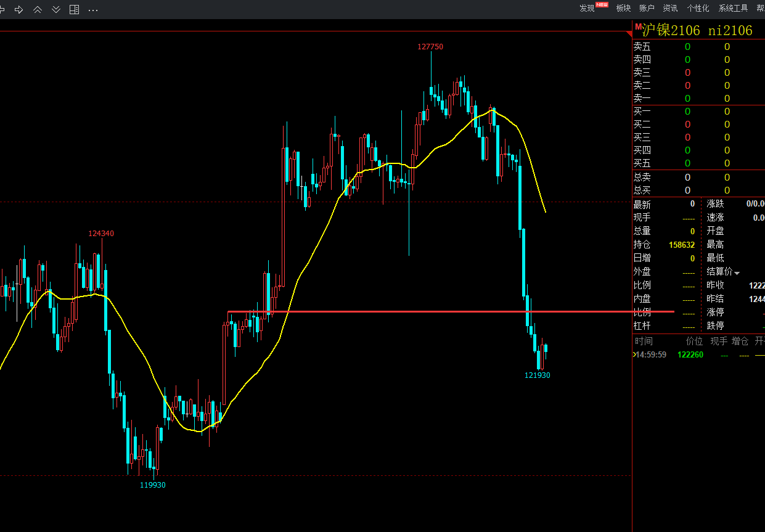Click the red M marker beside 沪镍2106
The image size is (765, 532).
tap(638, 27)
